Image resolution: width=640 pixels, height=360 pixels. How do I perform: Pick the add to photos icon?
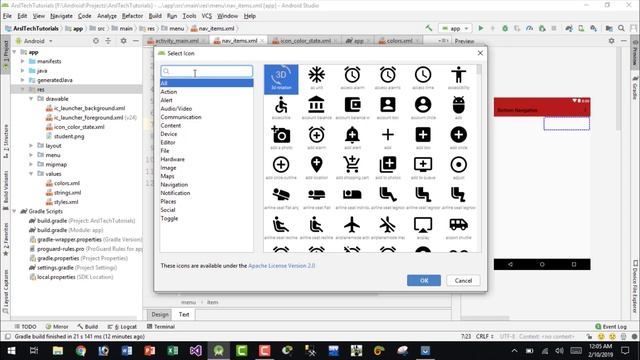click(388, 165)
